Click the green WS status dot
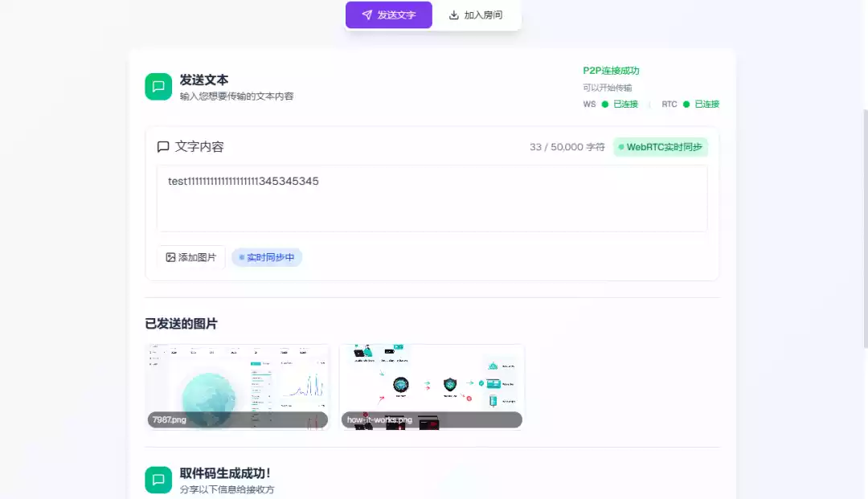This screenshot has height=499, width=868. (605, 104)
